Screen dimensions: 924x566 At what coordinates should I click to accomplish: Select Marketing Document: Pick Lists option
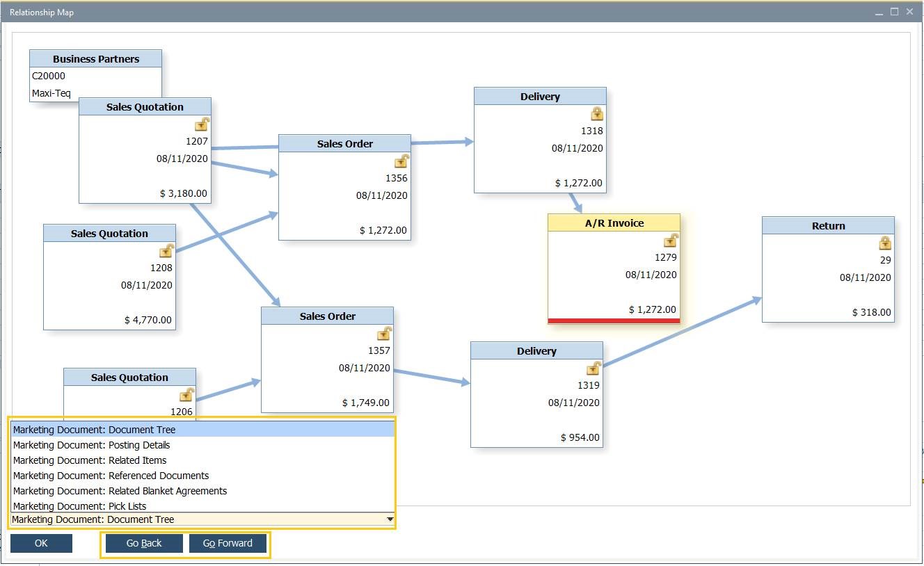(79, 506)
